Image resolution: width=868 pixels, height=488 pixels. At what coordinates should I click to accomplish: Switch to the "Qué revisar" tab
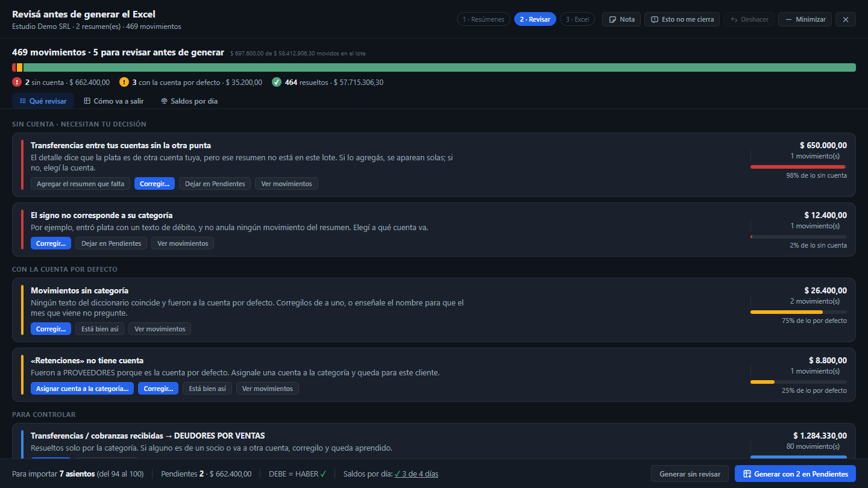[43, 101]
